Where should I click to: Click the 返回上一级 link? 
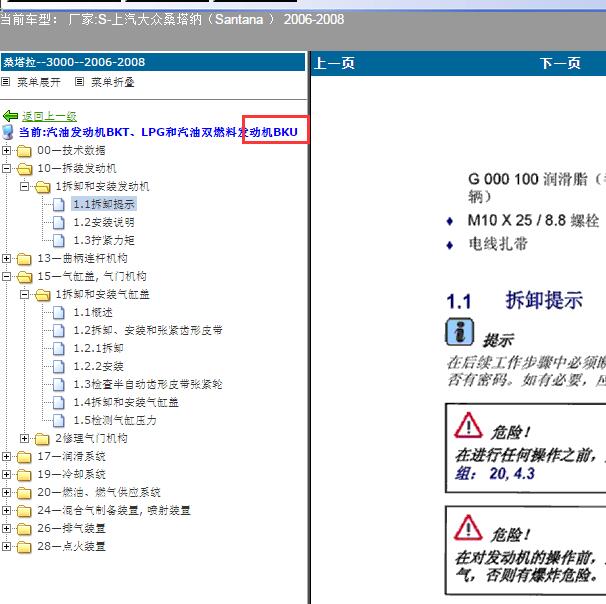(49, 116)
